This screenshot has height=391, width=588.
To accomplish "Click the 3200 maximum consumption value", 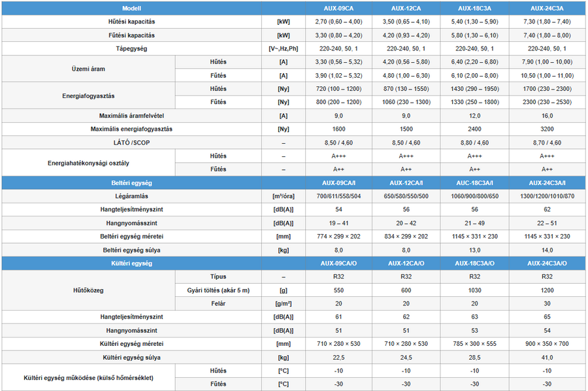I will point(547,129).
